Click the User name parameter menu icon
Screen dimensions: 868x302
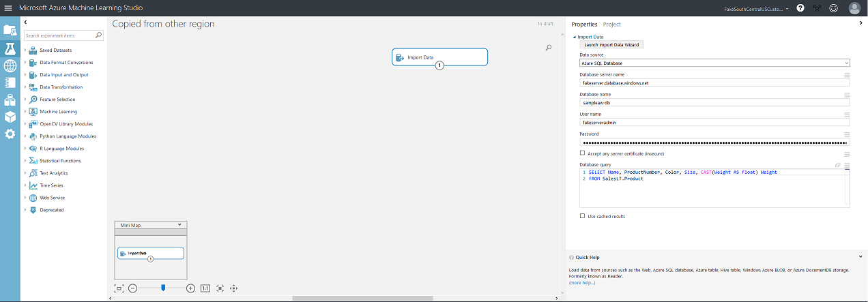[x=847, y=115]
